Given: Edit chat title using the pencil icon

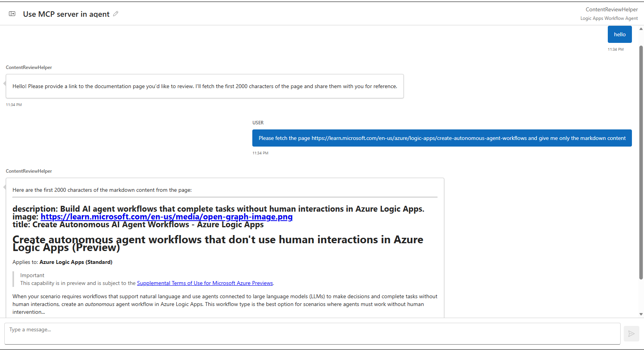Looking at the screenshot, I should 116,14.
